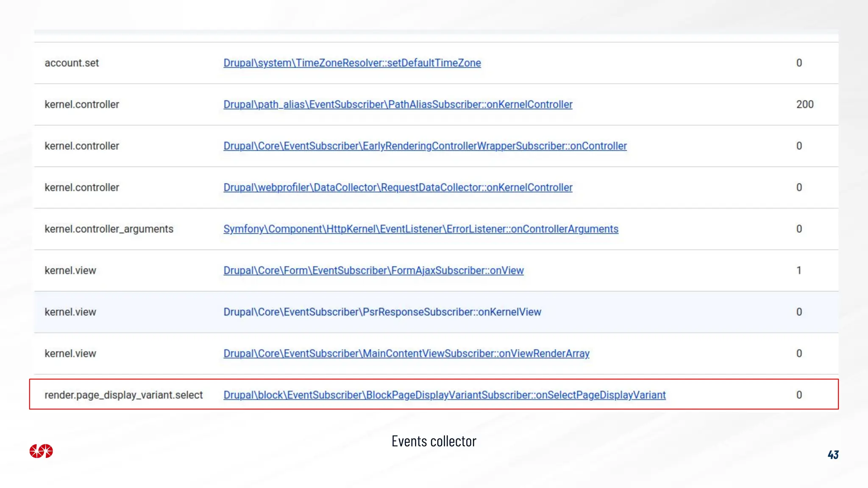Open FormAjaxSubscriber::onView link
Viewport: 868px width, 488px height.
(373, 270)
